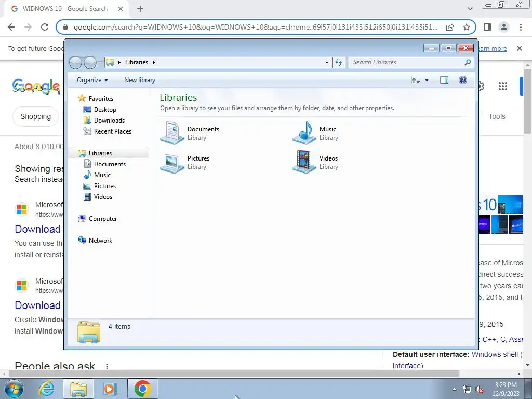Open Chrome three-dot menu
The image size is (532, 399).
click(521, 27)
